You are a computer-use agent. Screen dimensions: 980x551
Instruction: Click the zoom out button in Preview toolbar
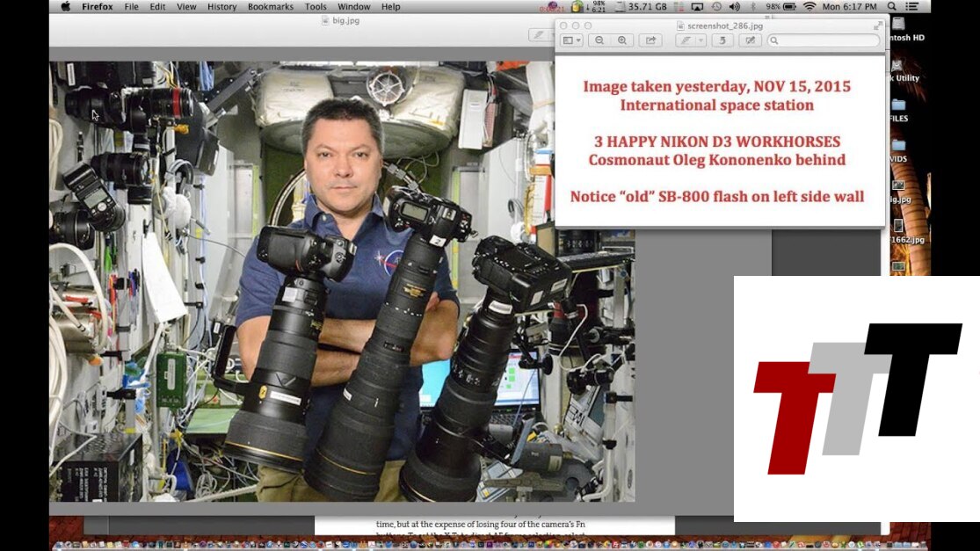click(599, 40)
